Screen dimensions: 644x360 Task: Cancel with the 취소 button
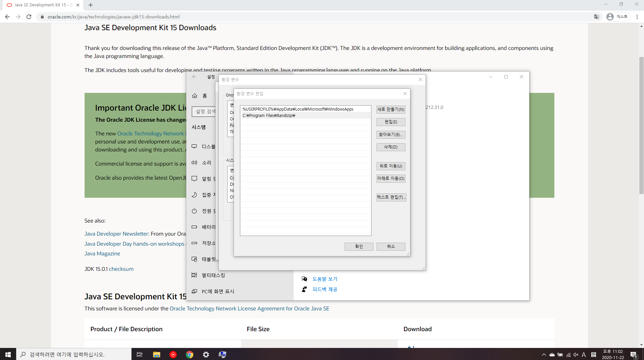pos(391,247)
